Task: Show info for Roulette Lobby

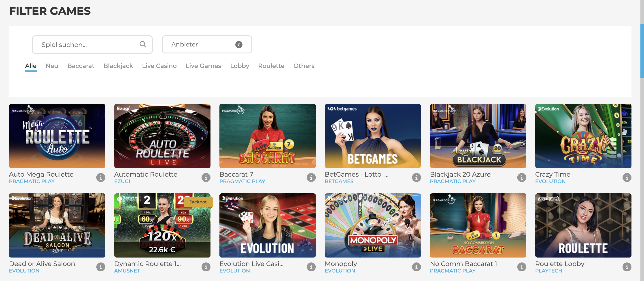Action: [x=627, y=267]
